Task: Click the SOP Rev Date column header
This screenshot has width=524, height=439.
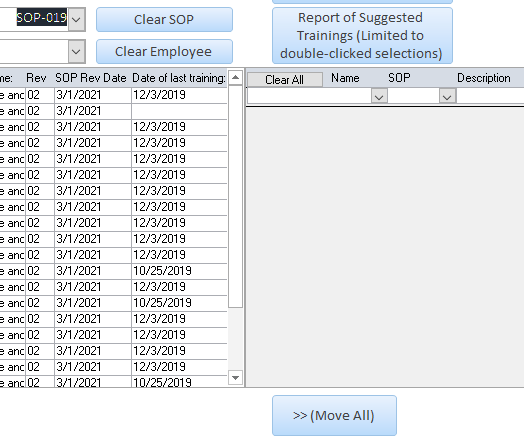Action: tap(91, 78)
